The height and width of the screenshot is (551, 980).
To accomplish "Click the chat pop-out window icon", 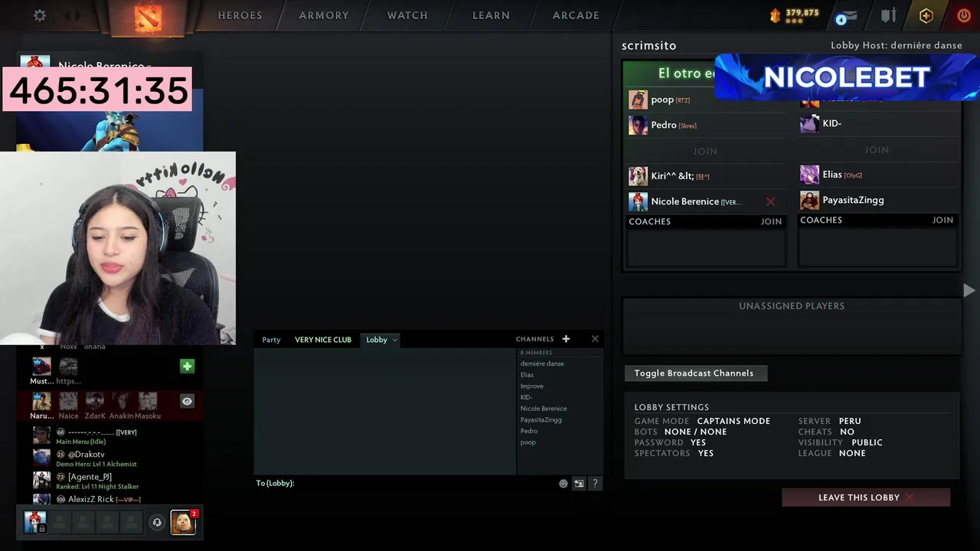I will pos(579,483).
